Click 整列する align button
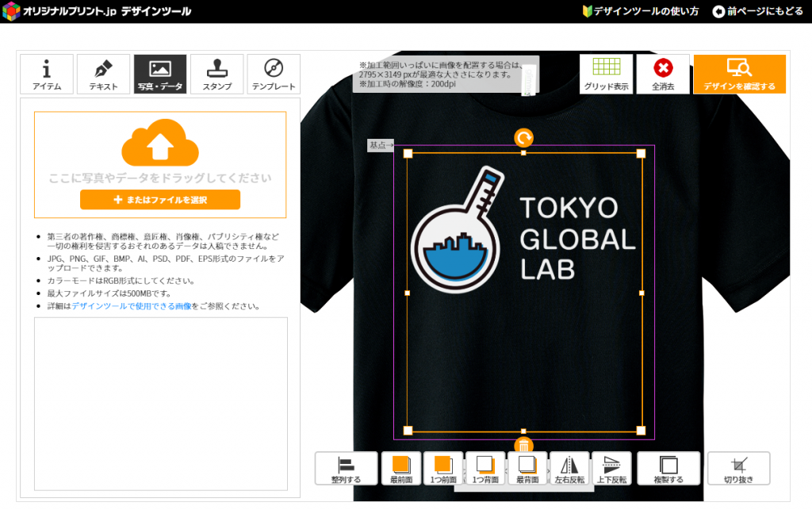812x510 pixels. [x=346, y=469]
